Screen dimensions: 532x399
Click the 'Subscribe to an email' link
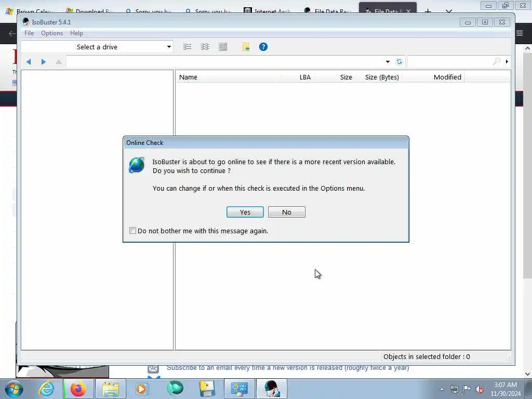click(x=288, y=368)
